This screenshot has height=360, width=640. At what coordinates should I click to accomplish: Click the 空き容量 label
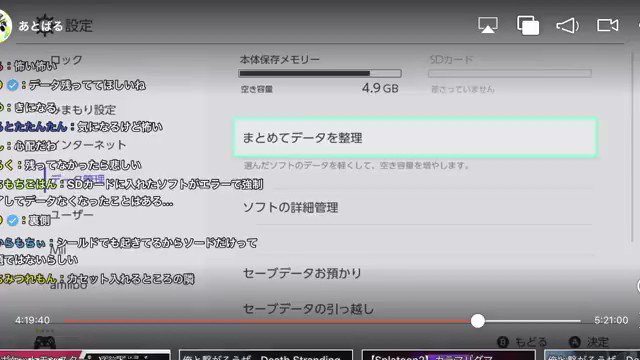click(x=257, y=89)
